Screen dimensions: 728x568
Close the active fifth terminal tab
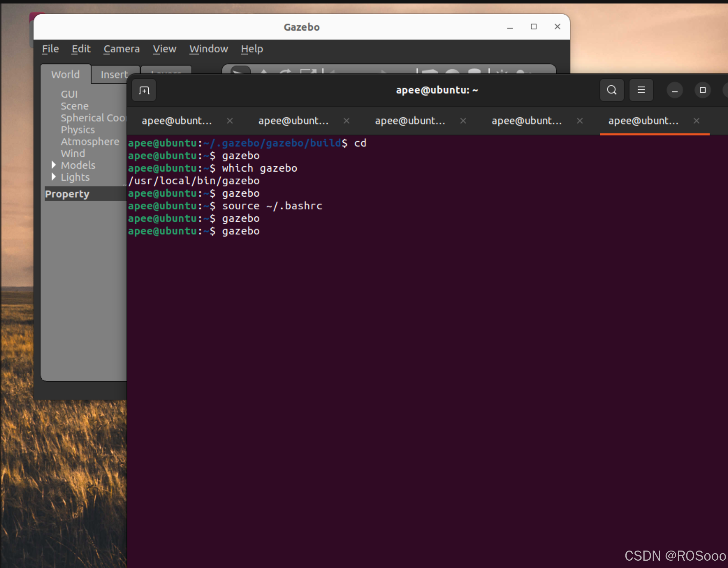(x=696, y=121)
